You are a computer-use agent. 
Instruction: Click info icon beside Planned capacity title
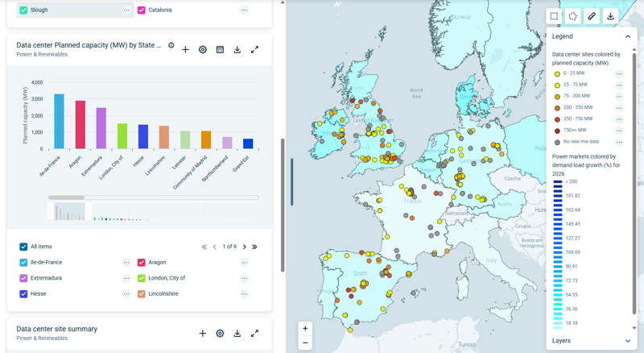pyautogui.click(x=171, y=46)
